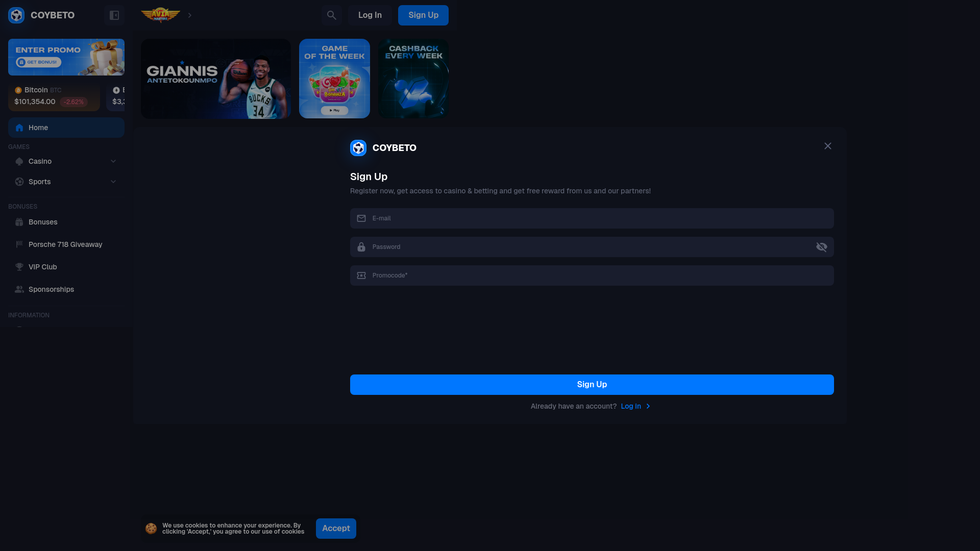This screenshot has width=980, height=551.
Task: Click the COYBETO logo in the dialog
Action: 383,148
